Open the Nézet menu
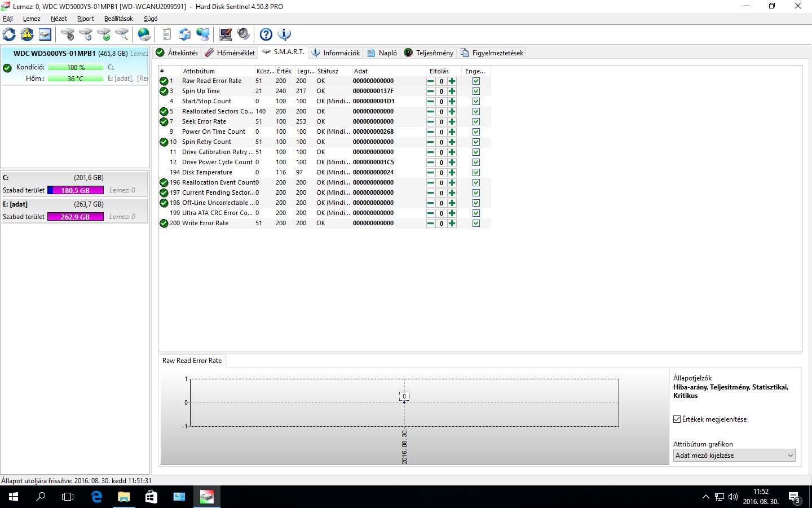Screen dimensions: 812x508 (59, 19)
